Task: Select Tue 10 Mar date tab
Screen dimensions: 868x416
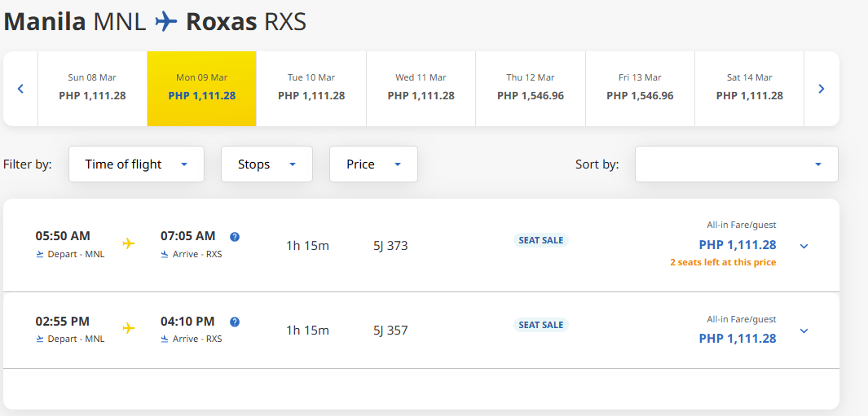Action: pyautogui.click(x=311, y=88)
